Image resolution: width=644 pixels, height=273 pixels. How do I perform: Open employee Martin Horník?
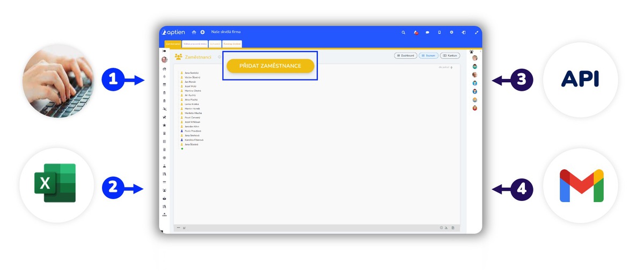192,109
